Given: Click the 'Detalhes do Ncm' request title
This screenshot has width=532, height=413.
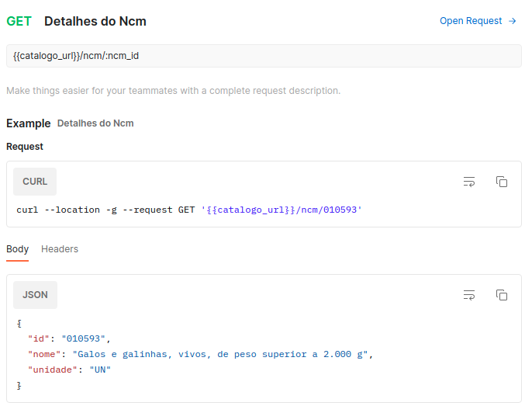Looking at the screenshot, I should 95,21.
